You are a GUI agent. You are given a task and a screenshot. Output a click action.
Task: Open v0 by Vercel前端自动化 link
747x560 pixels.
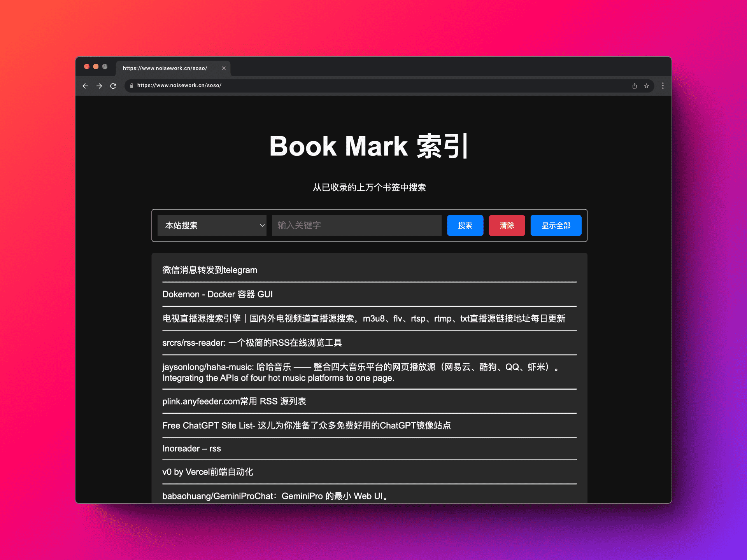click(207, 472)
